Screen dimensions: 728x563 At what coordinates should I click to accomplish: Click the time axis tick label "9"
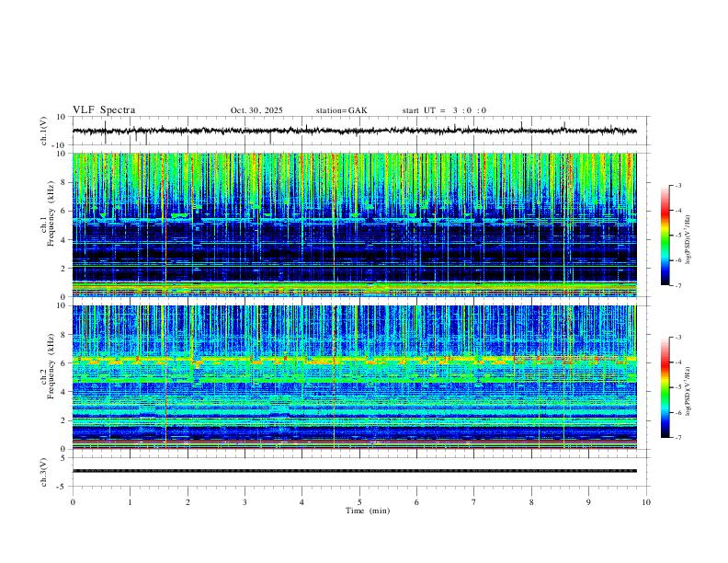tap(588, 502)
